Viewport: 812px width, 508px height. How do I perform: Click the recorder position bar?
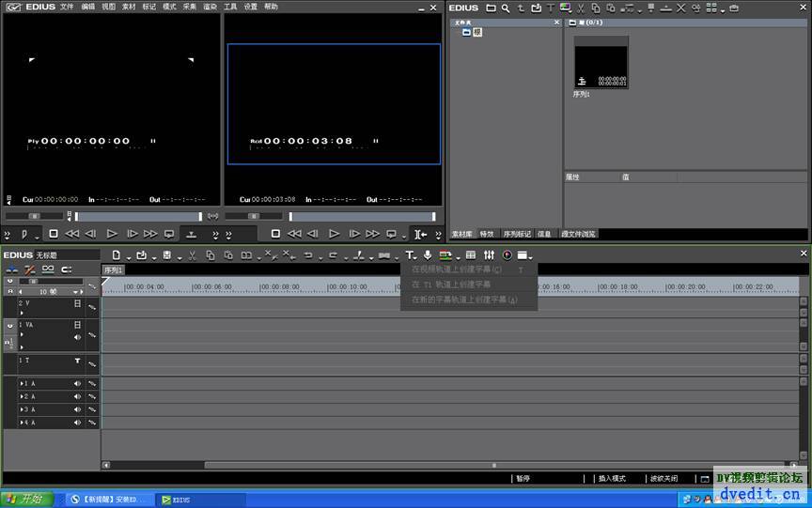click(x=362, y=216)
